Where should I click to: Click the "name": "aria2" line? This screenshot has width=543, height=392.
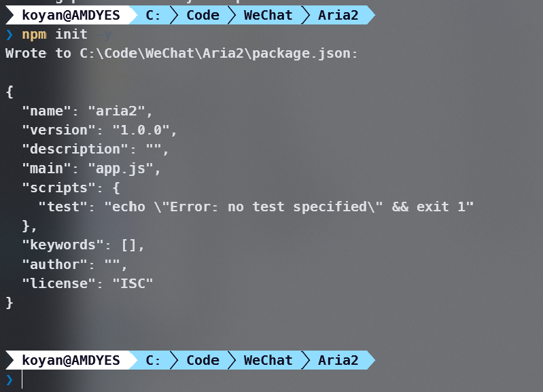pyautogui.click(x=87, y=111)
